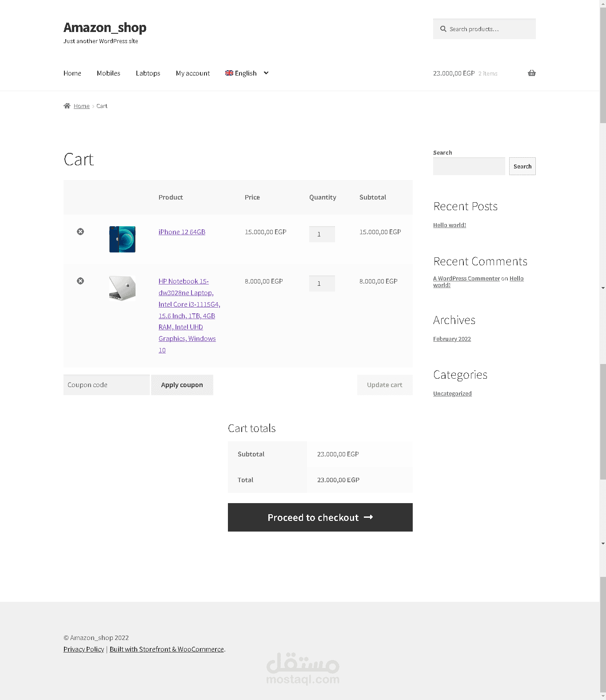The height and width of the screenshot is (700, 606).
Task: Open the Mobiles menu item
Action: [x=108, y=73]
